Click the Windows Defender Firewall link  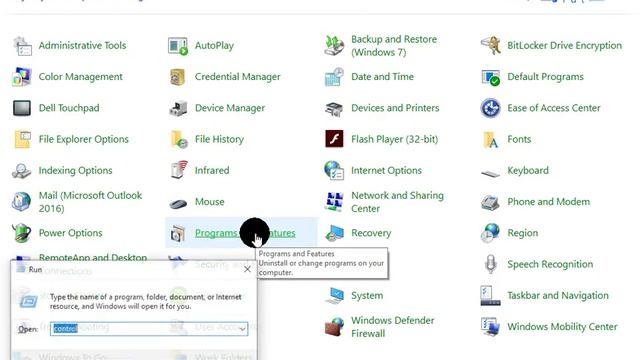[x=393, y=327]
